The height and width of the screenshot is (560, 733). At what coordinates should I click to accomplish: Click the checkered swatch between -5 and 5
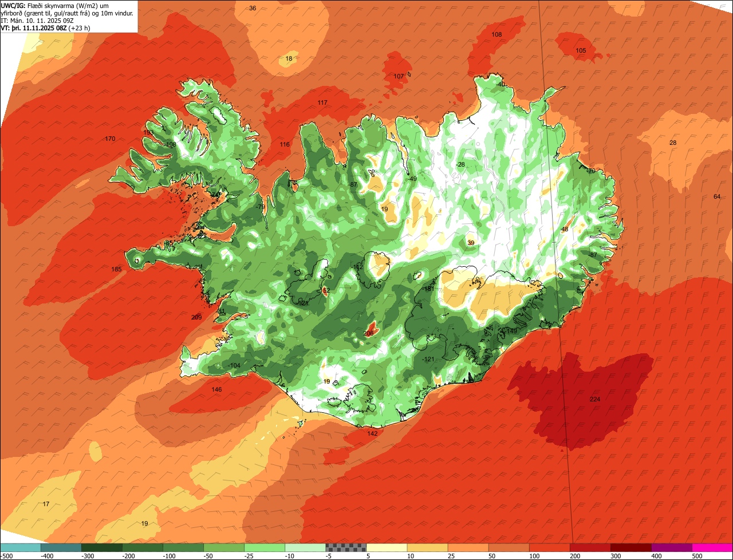[x=345, y=547]
